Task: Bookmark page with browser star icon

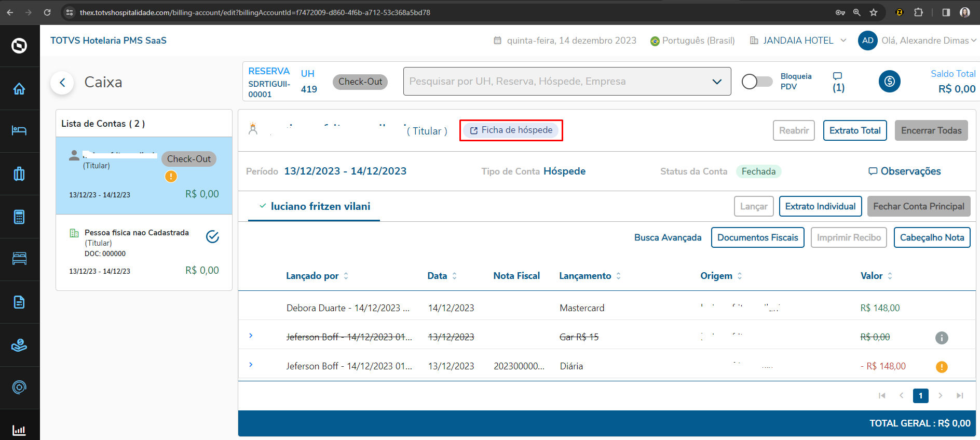Action: coord(874,12)
